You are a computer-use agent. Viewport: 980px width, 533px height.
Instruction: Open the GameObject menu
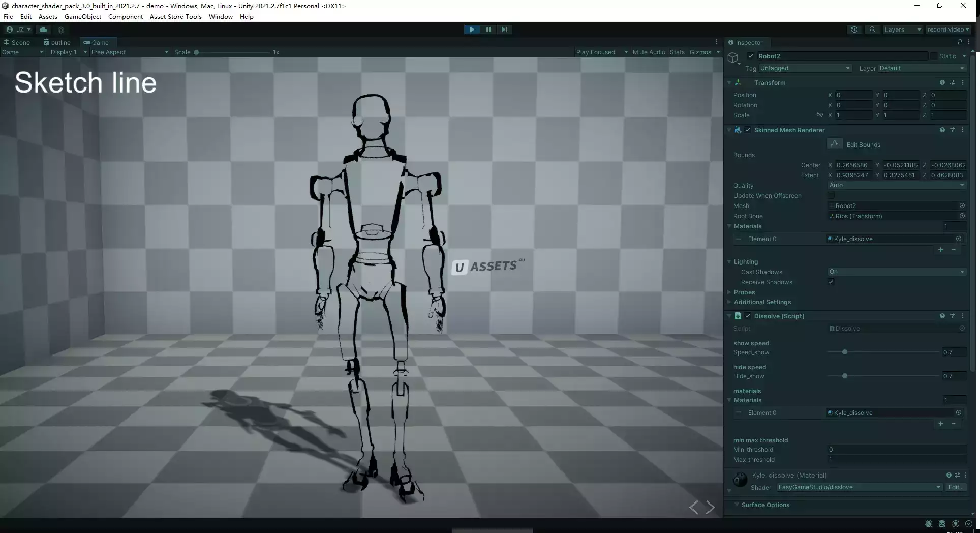(x=82, y=17)
